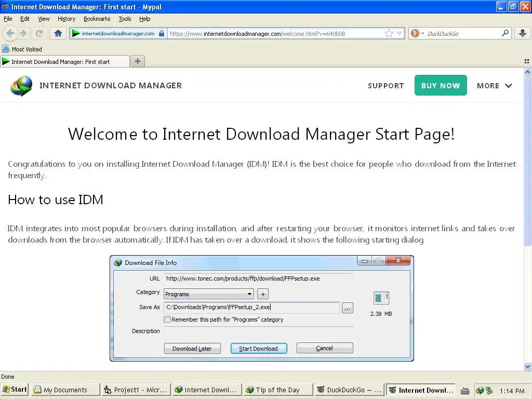Click the URL text http://www.tonec.com/products/ffp/download/FFPsetup.exe
The width and height of the screenshot is (532, 399).
(243, 278)
